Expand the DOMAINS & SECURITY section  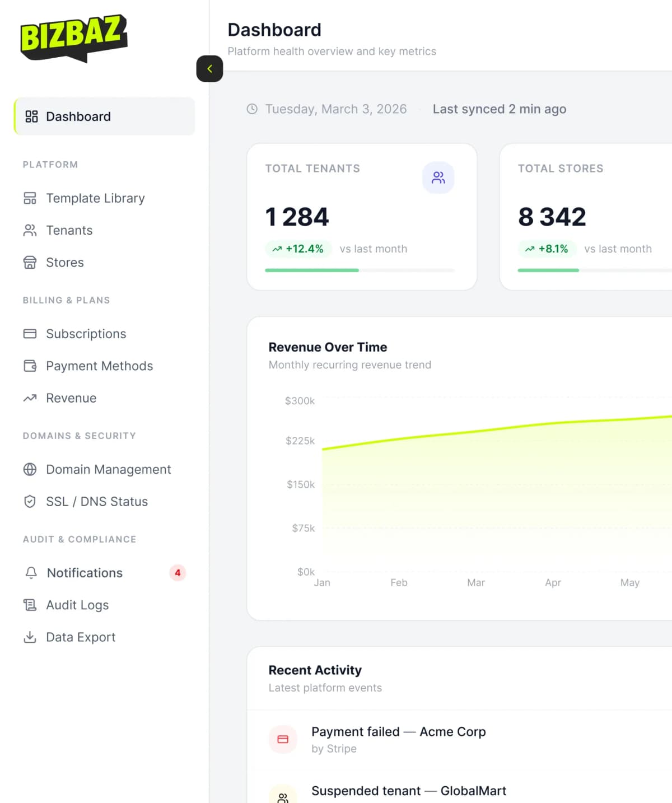pos(79,436)
